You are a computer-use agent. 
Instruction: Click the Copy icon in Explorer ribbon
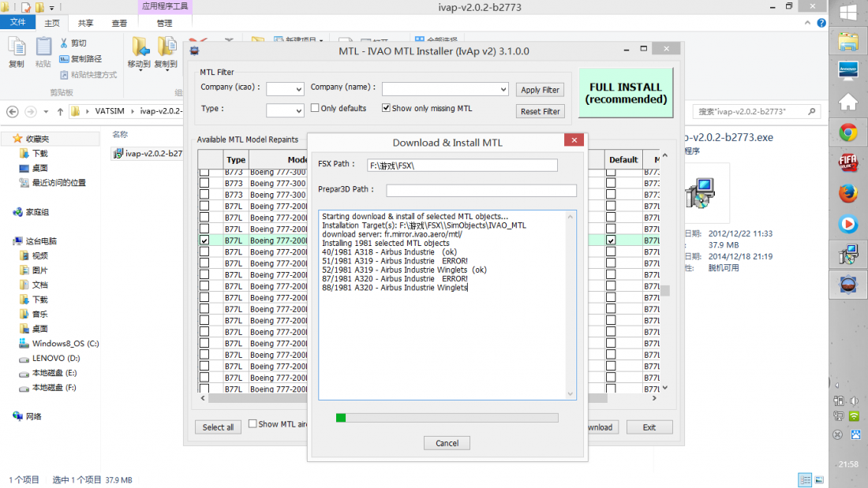[17, 48]
